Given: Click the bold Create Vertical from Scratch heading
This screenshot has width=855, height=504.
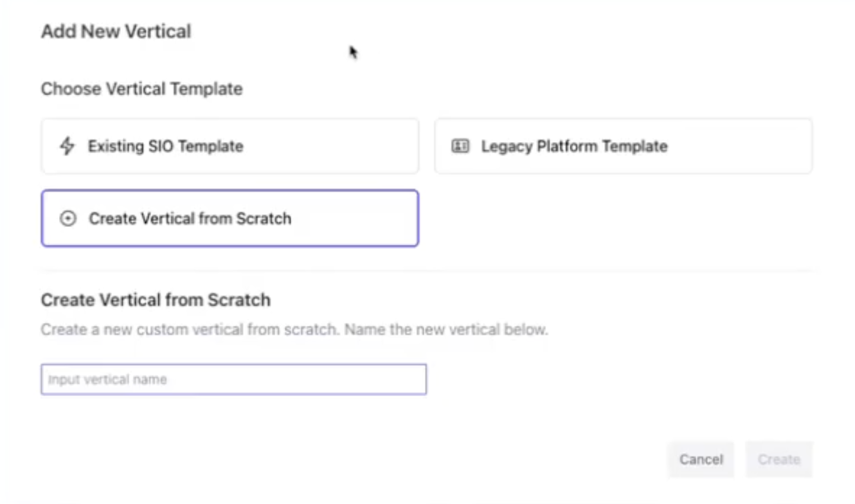Looking at the screenshot, I should 156,300.
